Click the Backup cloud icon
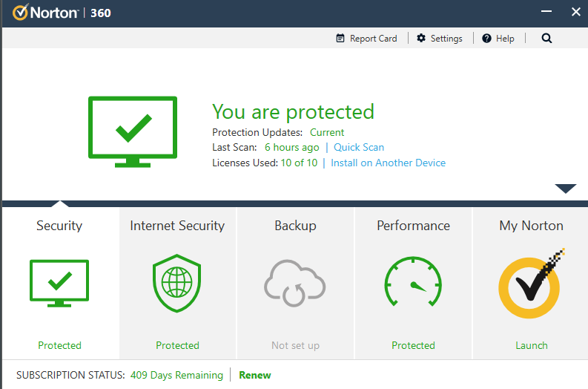This screenshot has width=588, height=389. pyautogui.click(x=295, y=283)
